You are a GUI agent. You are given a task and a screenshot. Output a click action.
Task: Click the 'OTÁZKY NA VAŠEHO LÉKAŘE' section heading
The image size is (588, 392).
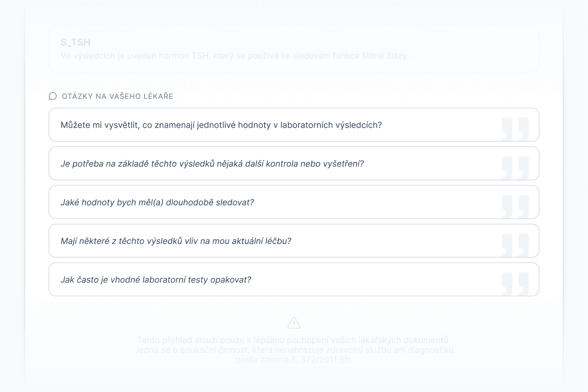[x=117, y=96]
